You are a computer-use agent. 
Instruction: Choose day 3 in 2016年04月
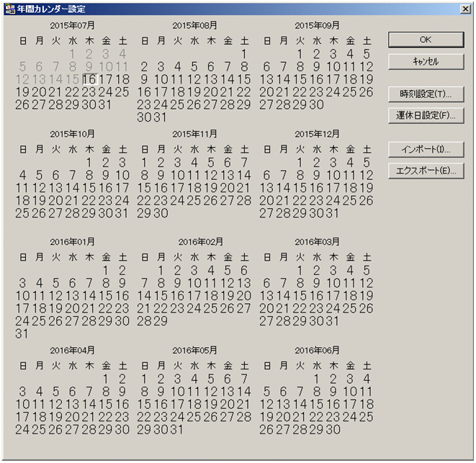tap(22, 391)
